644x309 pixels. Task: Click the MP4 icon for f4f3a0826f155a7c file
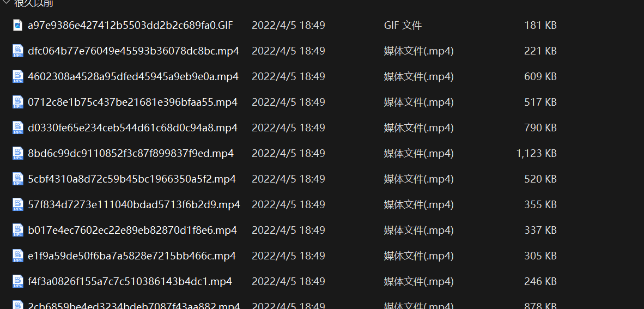click(18, 281)
